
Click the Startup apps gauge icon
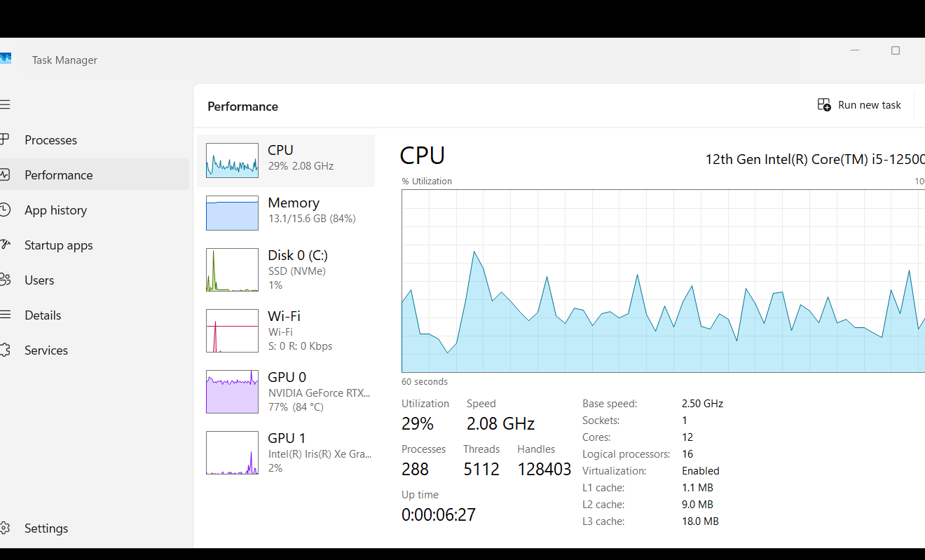[x=5, y=245]
